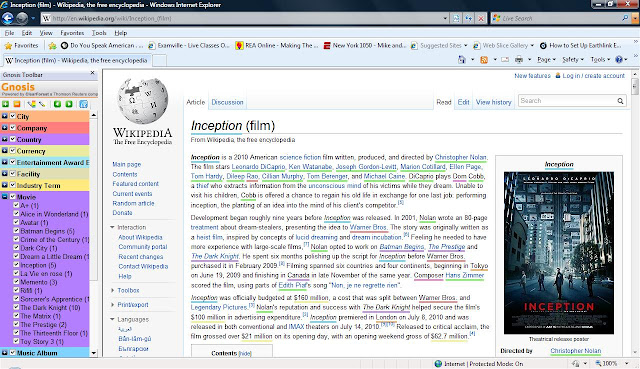Uncheck the Memento (3) movie checkbox

[16, 281]
